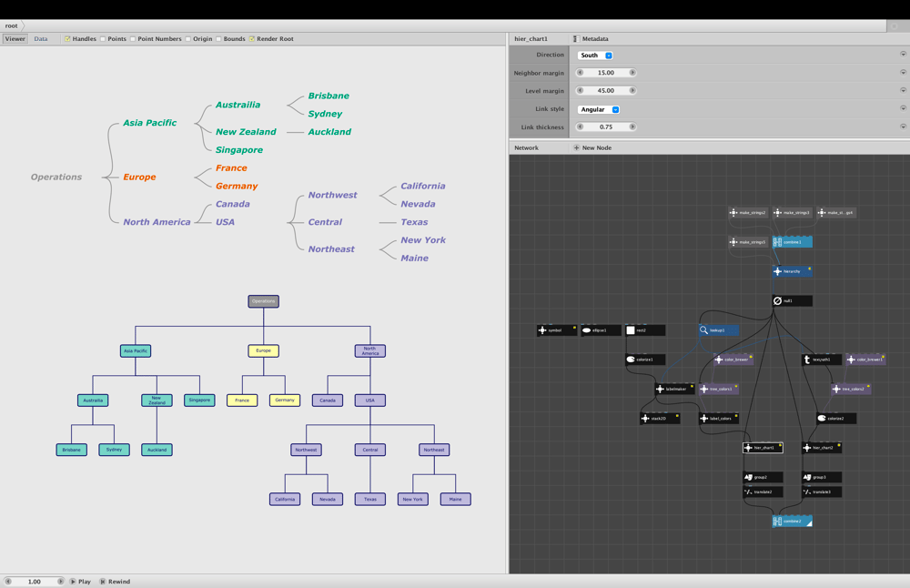Select the make_strings3 node
Image resolution: width=910 pixels, height=588 pixels.
coord(793,212)
